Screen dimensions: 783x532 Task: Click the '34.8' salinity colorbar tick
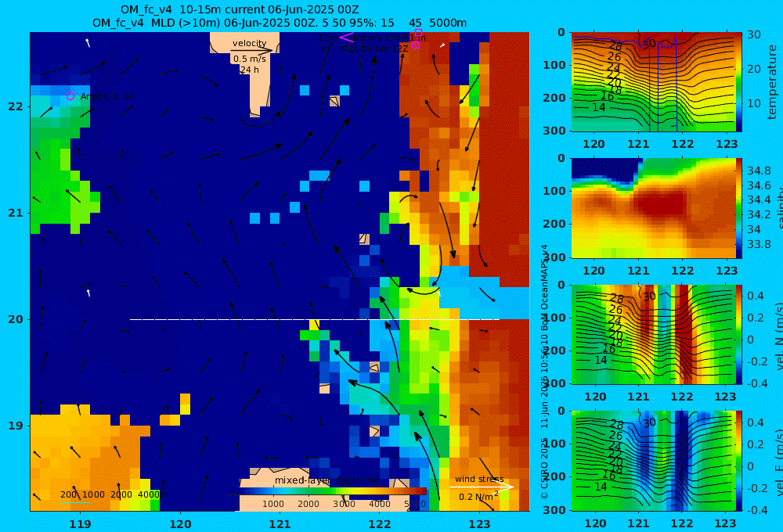click(759, 171)
